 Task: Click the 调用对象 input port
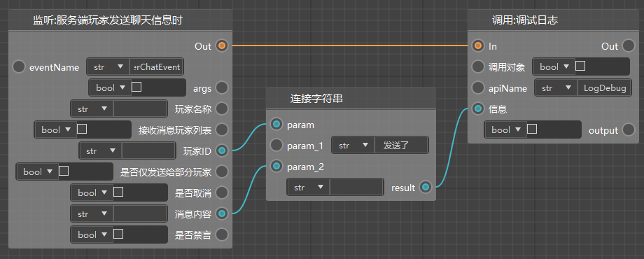478,66
